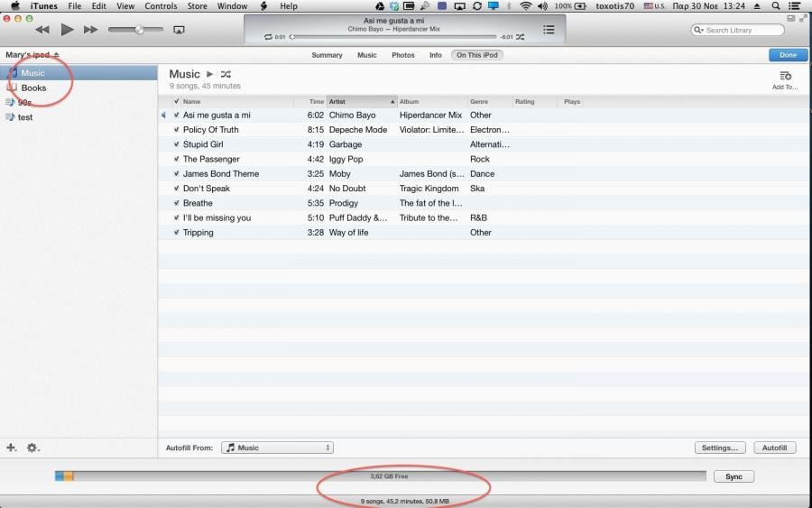Uncheck the Stupid Girl checkbox
Viewport: 812px width, 508px height.
point(177,144)
